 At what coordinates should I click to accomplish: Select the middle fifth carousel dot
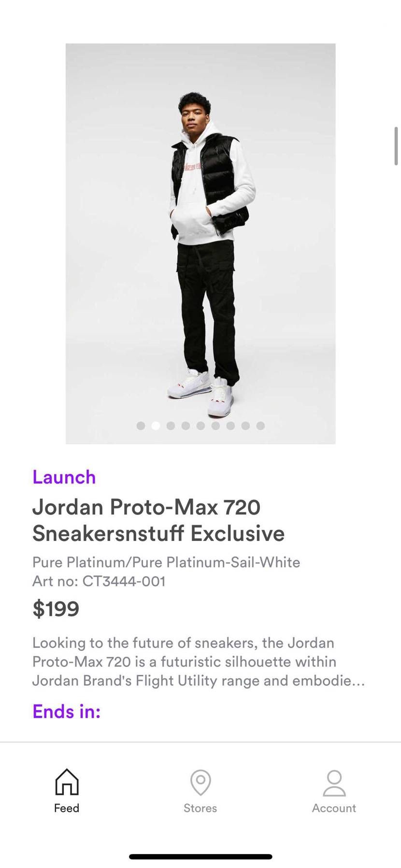click(x=200, y=426)
